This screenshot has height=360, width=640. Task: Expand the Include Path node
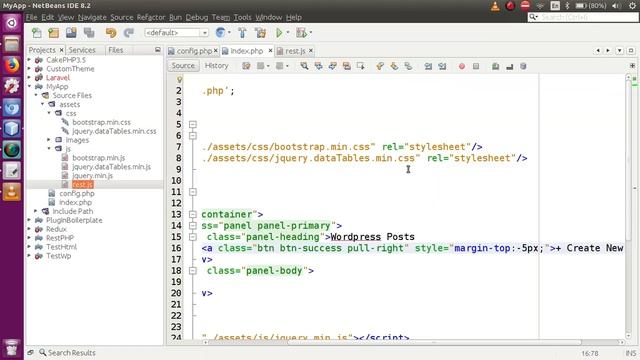tap(36, 211)
